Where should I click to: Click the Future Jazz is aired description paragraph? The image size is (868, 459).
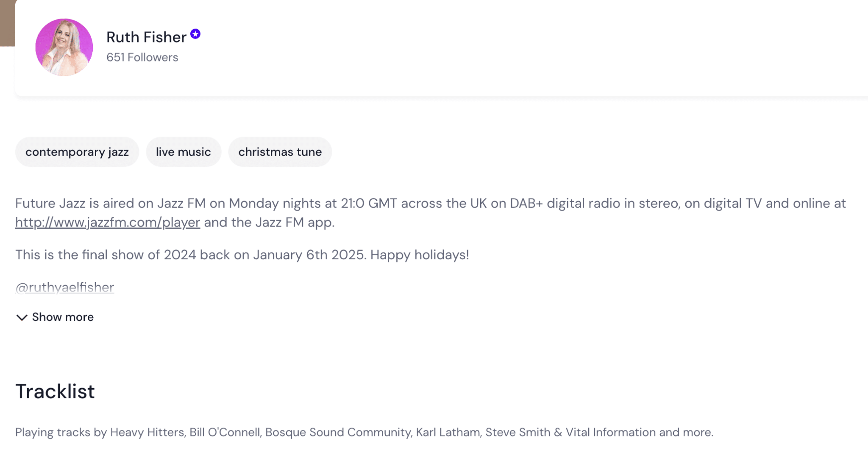431,213
